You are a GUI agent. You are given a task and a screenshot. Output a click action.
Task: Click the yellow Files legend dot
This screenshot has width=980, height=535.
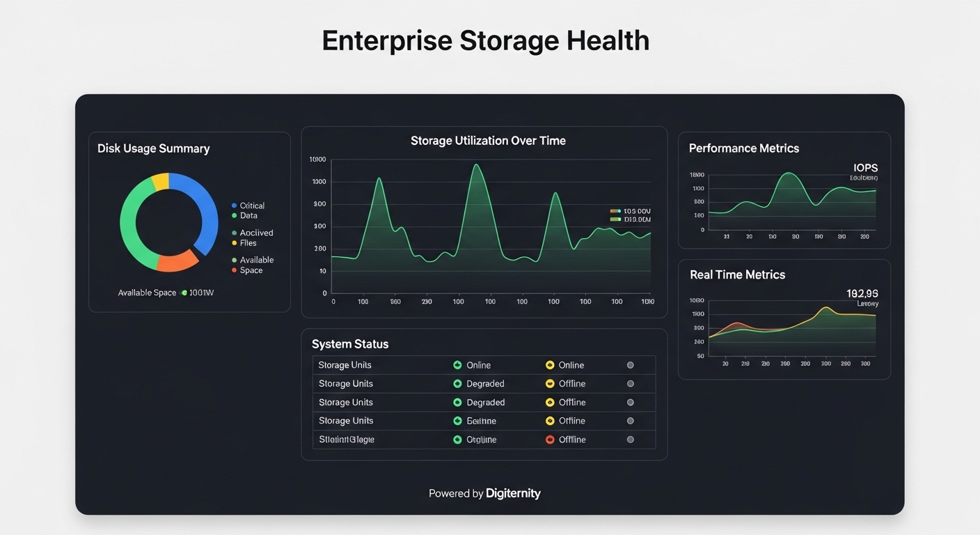235,243
